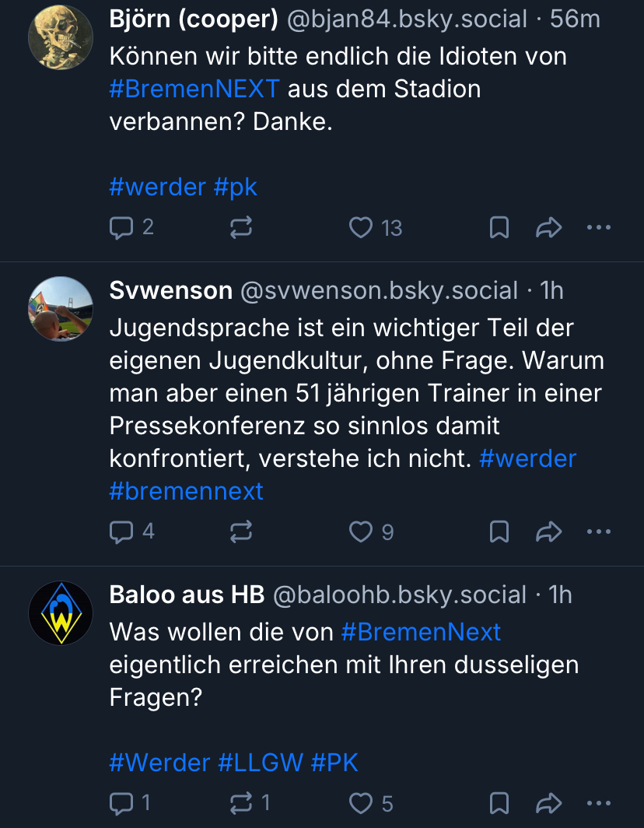Screen dimensions: 644x828
Task: Open more options on Baloo's post
Action: click(598, 802)
